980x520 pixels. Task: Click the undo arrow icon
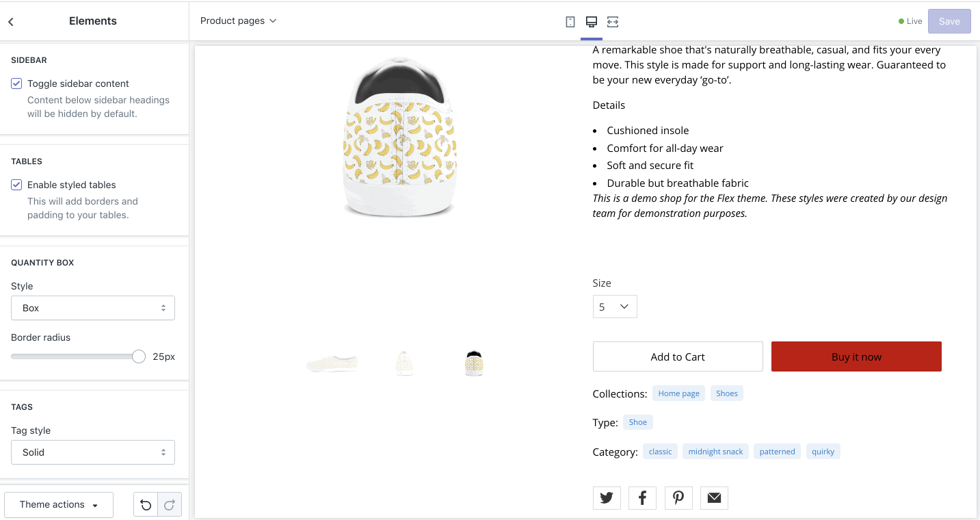pyautogui.click(x=146, y=505)
